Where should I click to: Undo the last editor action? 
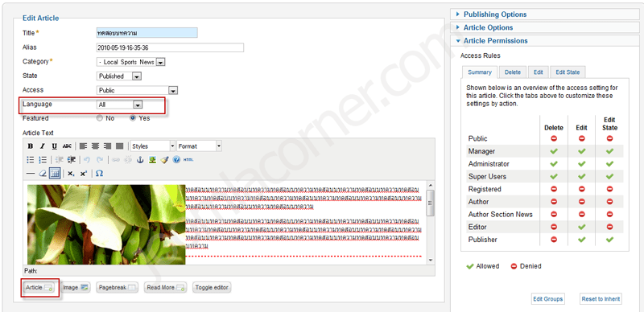(x=87, y=160)
